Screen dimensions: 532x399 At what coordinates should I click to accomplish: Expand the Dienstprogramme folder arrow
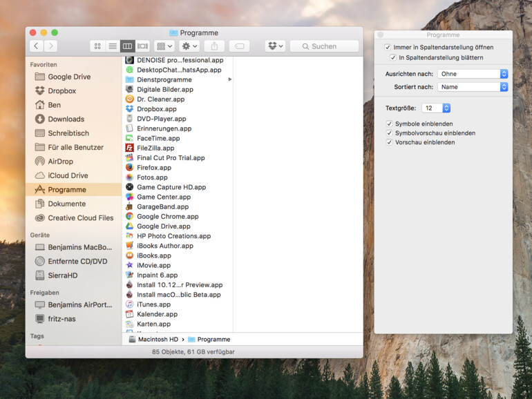pos(229,79)
